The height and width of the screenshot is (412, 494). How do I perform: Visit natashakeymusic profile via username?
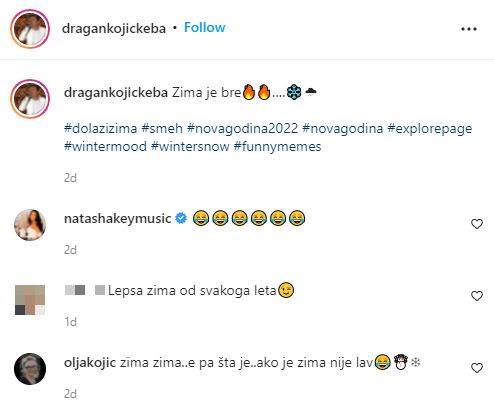(x=117, y=219)
